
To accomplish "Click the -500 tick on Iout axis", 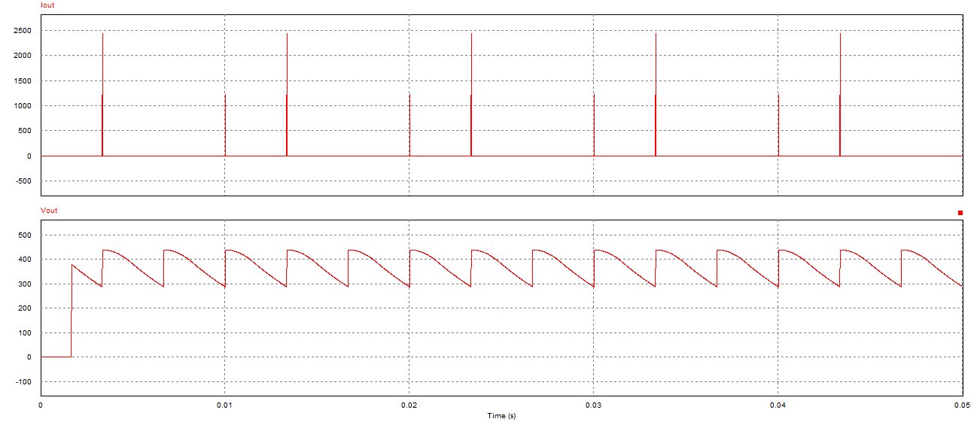I will 23,181.
